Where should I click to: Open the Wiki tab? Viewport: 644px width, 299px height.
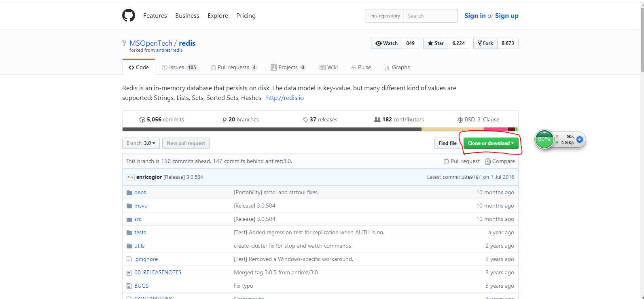[x=328, y=67]
